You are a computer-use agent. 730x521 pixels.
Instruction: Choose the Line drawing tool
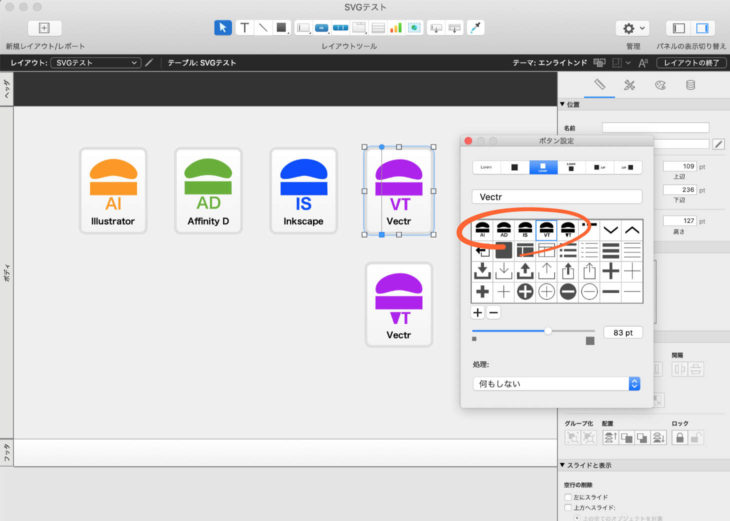pyautogui.click(x=263, y=28)
